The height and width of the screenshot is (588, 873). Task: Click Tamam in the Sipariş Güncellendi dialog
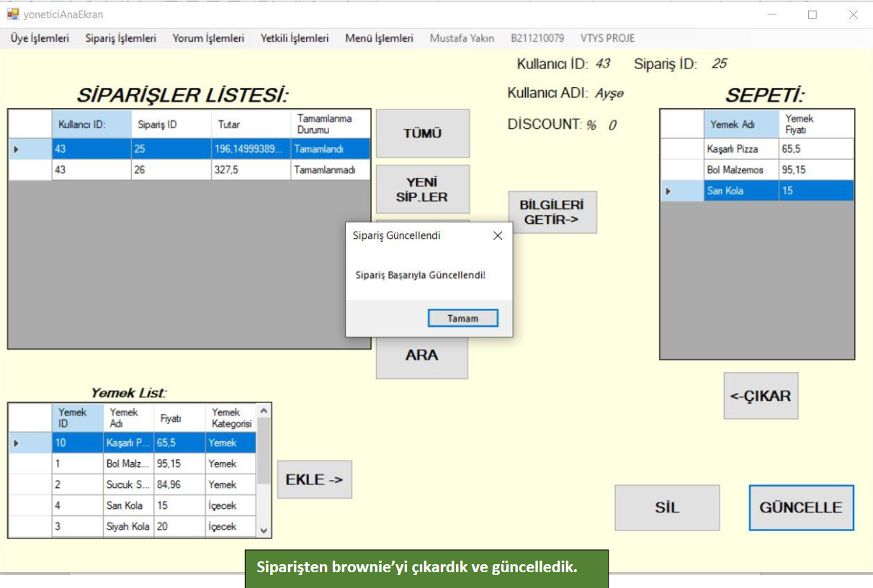[x=462, y=318]
